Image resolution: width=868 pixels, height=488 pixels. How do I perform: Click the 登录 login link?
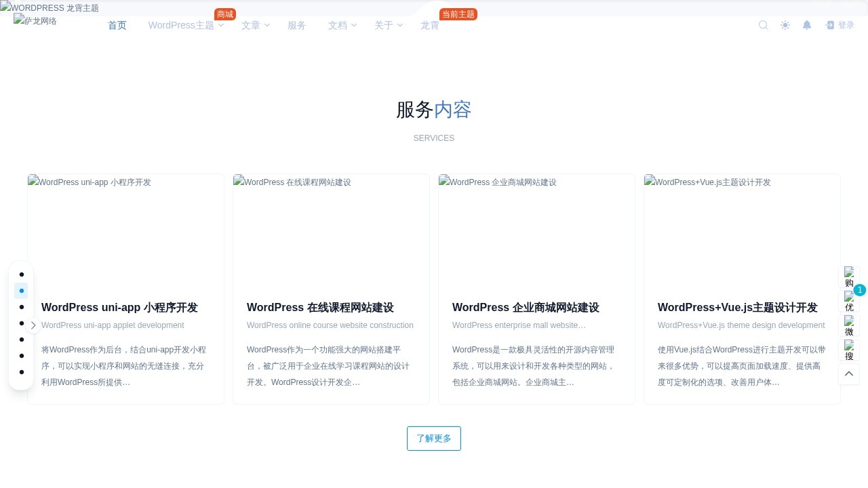pyautogui.click(x=846, y=25)
